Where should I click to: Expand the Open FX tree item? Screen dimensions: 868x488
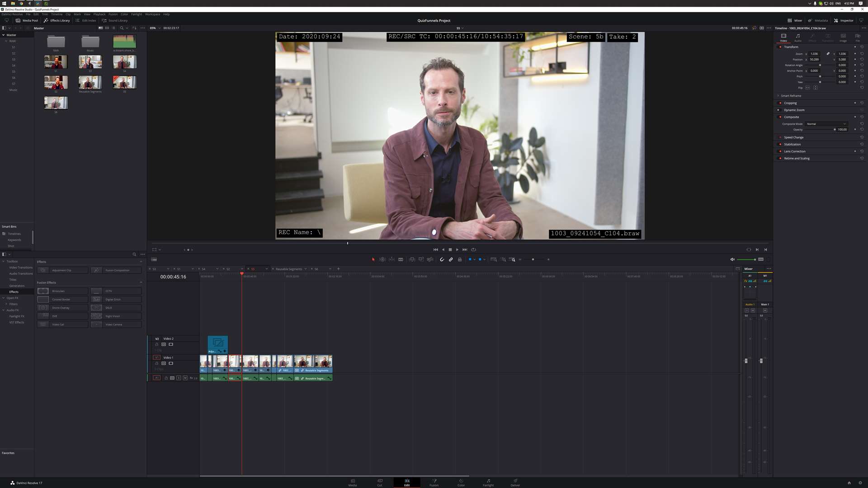(x=4, y=298)
